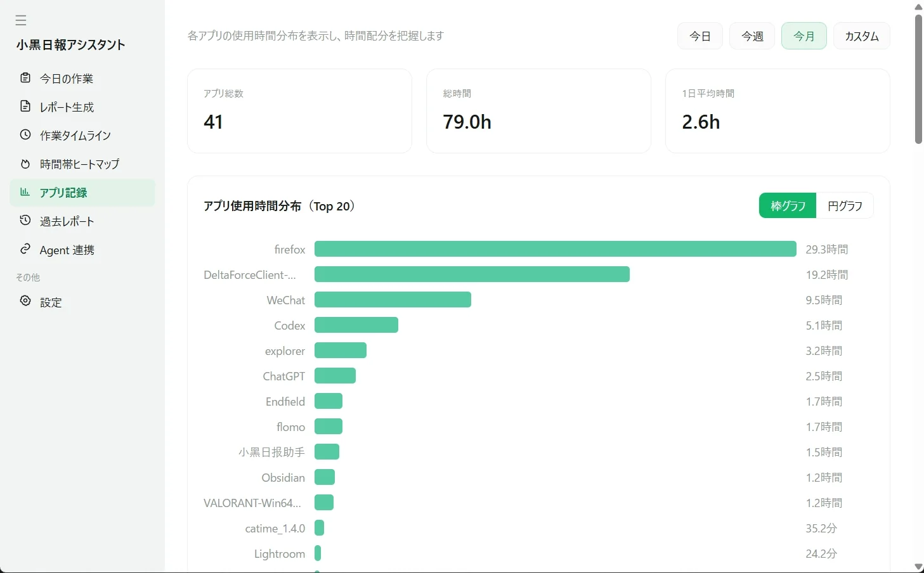Screen dimensions: 924x573
Task: Click the アプリ記録 bar chart icon
Action: pyautogui.click(x=25, y=192)
